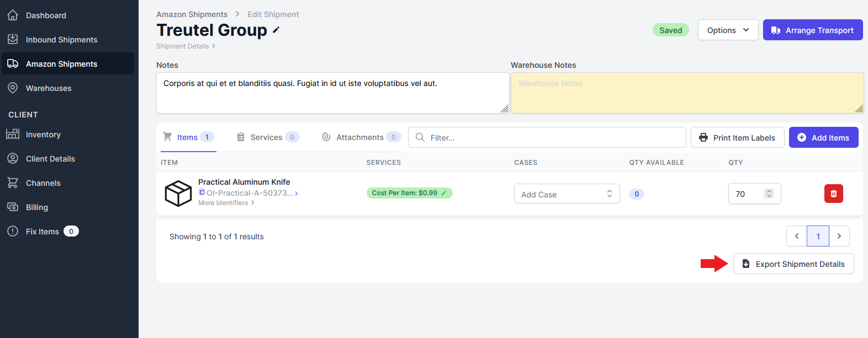
Task: Click the ITEM column header
Action: pyautogui.click(x=169, y=163)
